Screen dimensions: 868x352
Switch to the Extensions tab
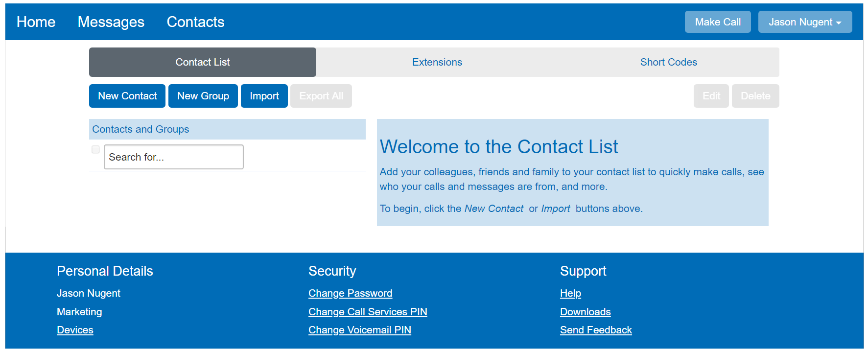(437, 62)
